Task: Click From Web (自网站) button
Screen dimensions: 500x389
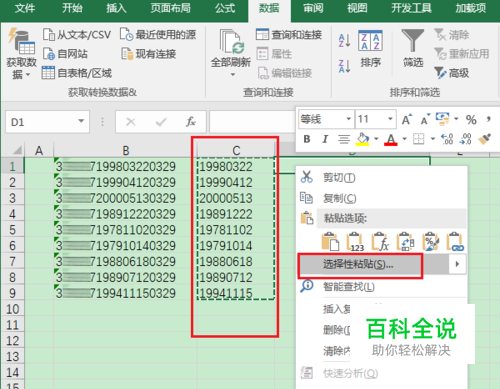Action: click(65, 54)
